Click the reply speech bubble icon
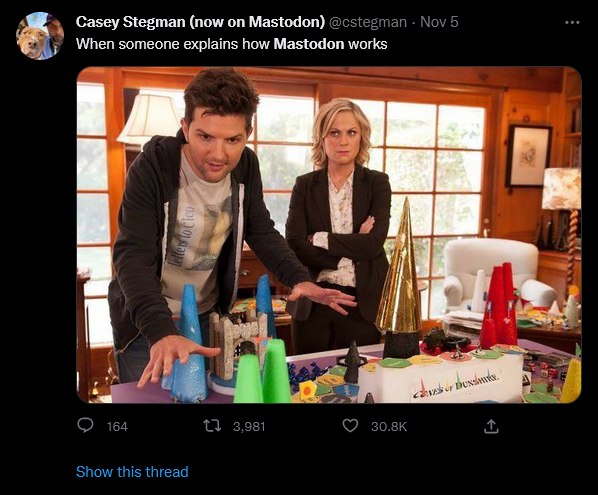 pos(85,426)
